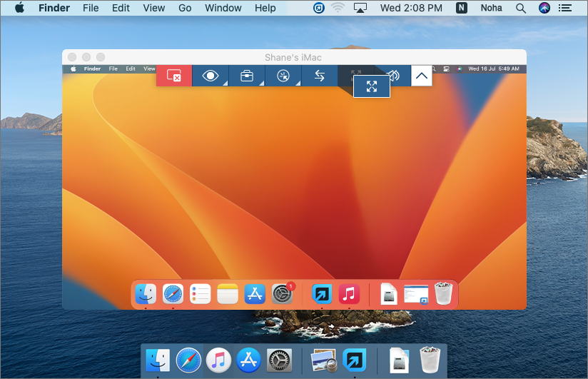Open Preview in the local dock
Image resolution: width=588 pixels, height=379 pixels.
323,360
